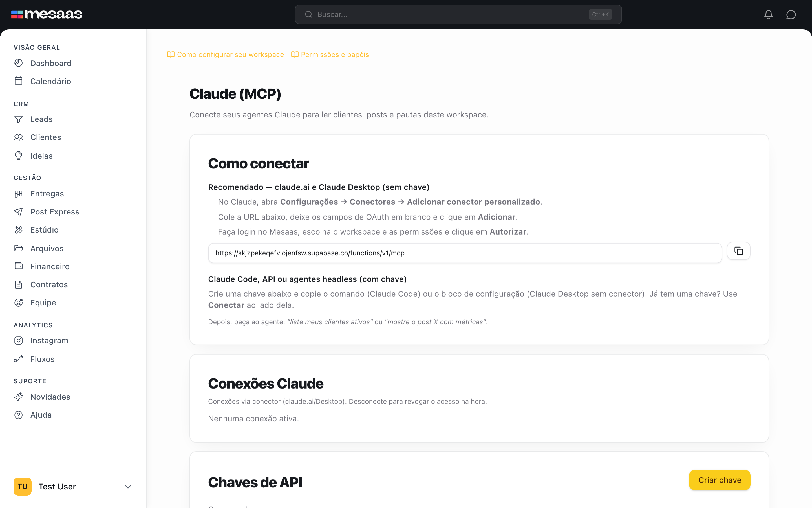812x508 pixels.
Task: Open Permissões e papéis link
Action: click(x=335, y=54)
